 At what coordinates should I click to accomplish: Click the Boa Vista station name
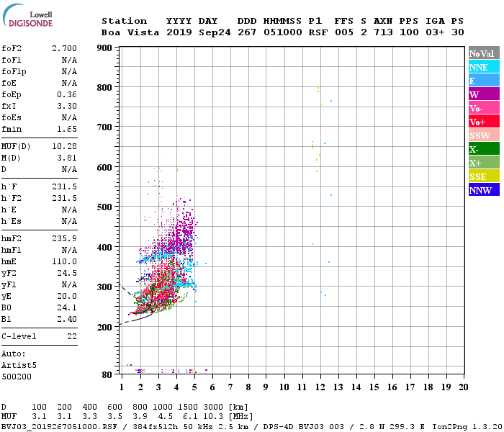[x=130, y=32]
